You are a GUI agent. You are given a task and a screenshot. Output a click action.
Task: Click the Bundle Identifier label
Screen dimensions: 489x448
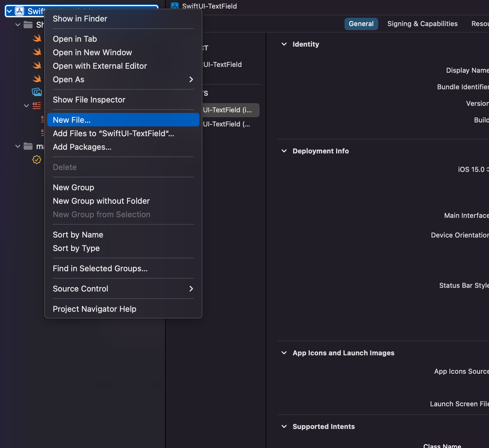pos(463,87)
